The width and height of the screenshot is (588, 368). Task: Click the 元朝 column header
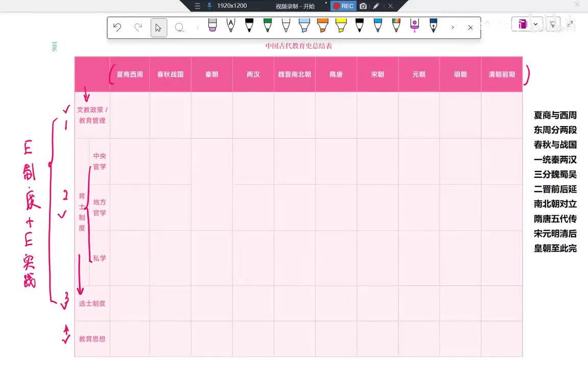tap(419, 74)
